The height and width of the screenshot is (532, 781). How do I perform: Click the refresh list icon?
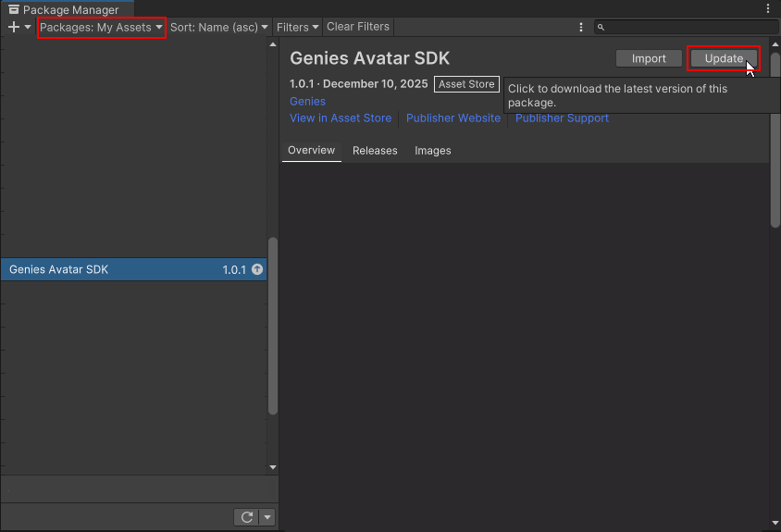pyautogui.click(x=246, y=517)
